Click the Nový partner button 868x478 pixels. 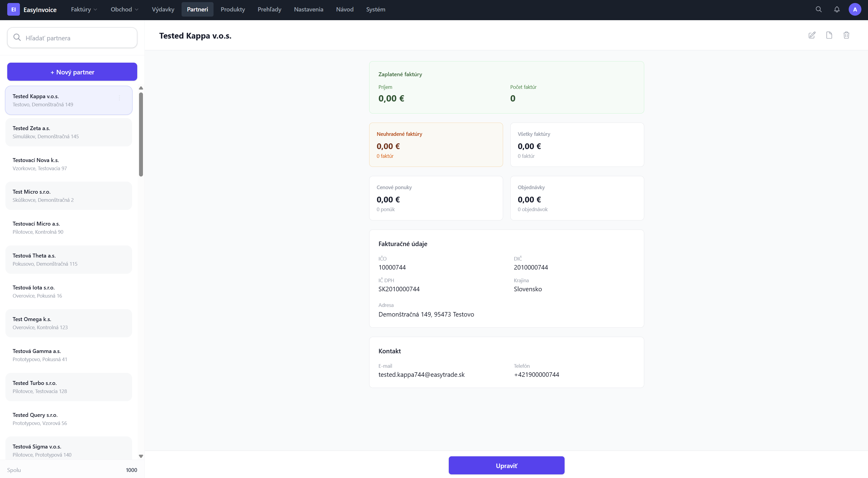[x=72, y=72]
